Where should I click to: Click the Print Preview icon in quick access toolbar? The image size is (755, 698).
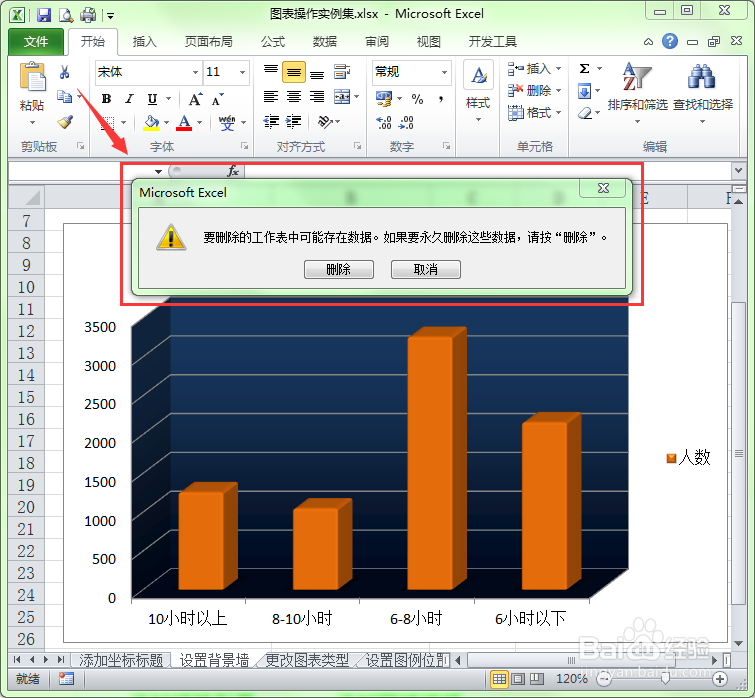(x=65, y=15)
